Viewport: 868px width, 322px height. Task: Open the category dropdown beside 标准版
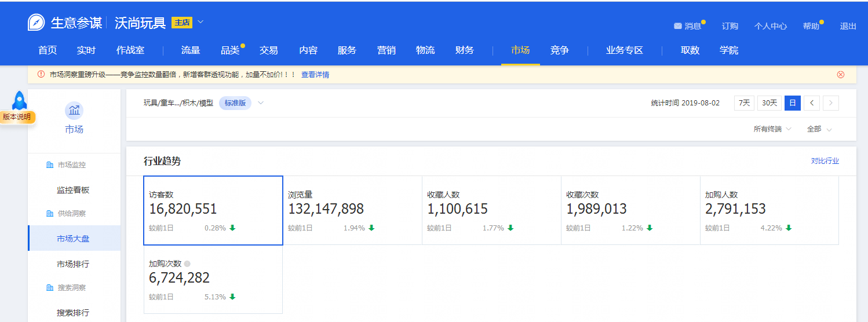click(x=261, y=103)
